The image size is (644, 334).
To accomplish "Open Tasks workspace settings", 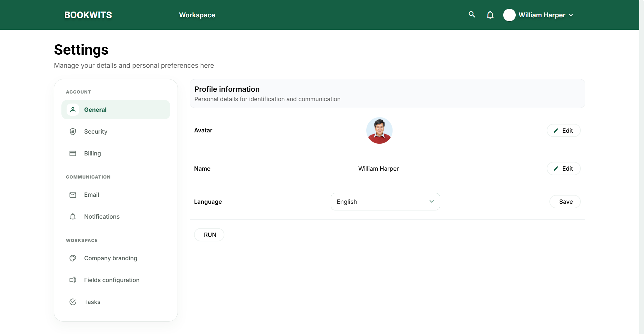I will (x=116, y=302).
